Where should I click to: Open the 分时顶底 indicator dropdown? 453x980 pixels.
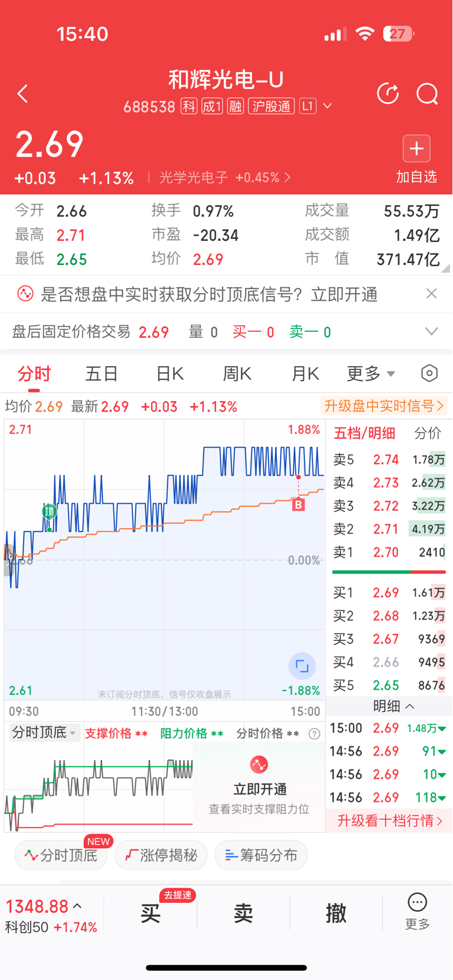(x=44, y=733)
